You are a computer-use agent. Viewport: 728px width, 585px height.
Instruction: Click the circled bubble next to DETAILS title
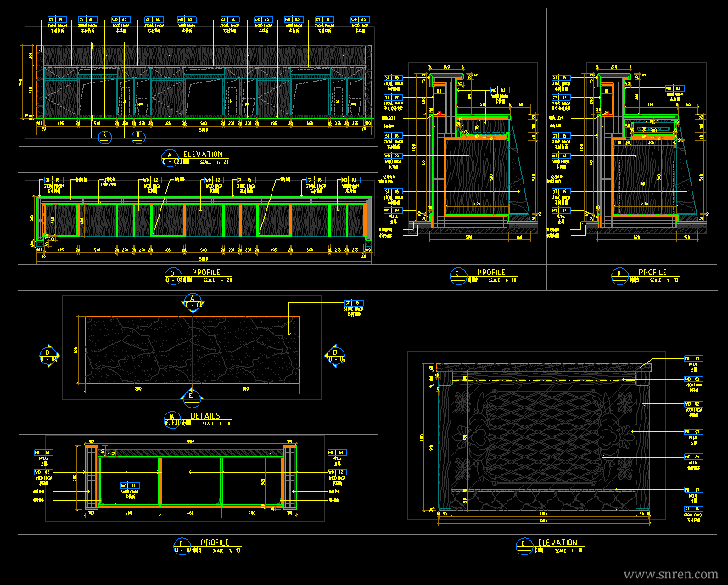(172, 420)
